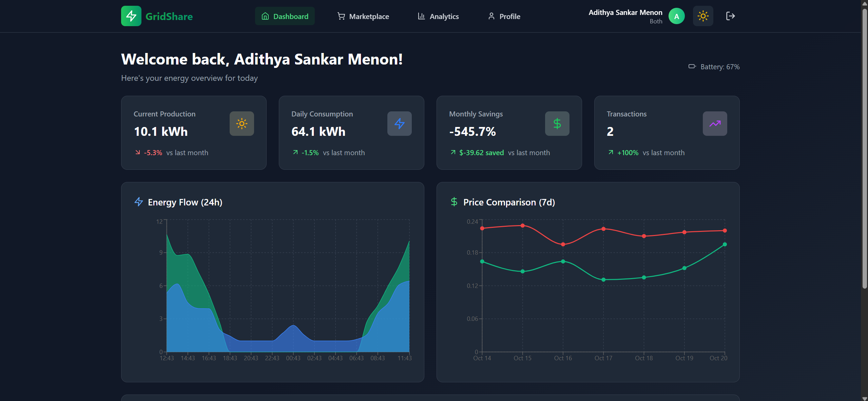
Task: Click the user avatar circle labeled A
Action: point(676,16)
